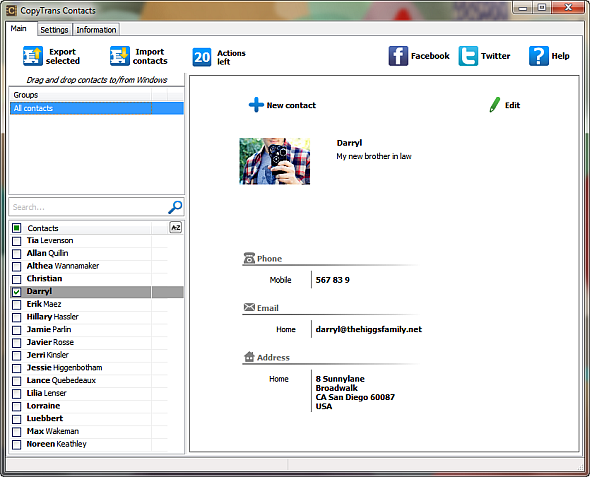Image resolution: width=590 pixels, height=477 pixels.
Task: Click the Darryl name heading in details
Action: (x=349, y=143)
